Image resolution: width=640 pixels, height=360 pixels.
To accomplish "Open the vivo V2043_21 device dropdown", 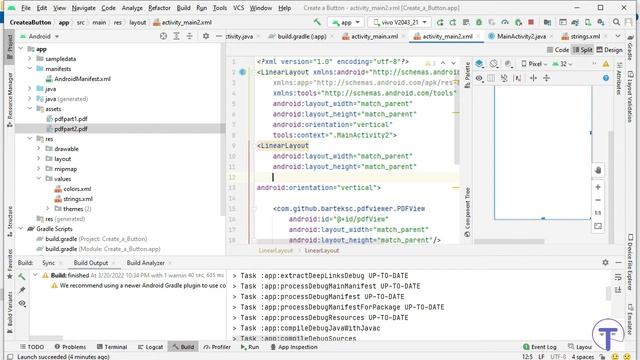I will tap(399, 22).
